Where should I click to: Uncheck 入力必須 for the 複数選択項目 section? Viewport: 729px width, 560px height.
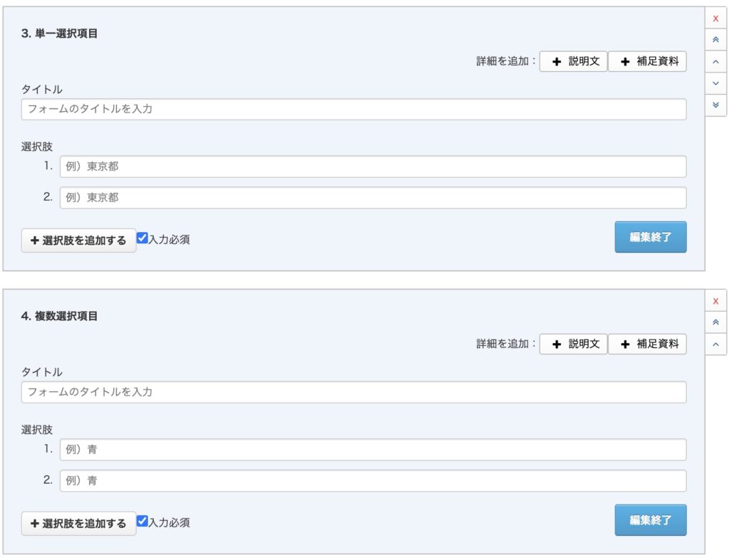pyautogui.click(x=142, y=521)
